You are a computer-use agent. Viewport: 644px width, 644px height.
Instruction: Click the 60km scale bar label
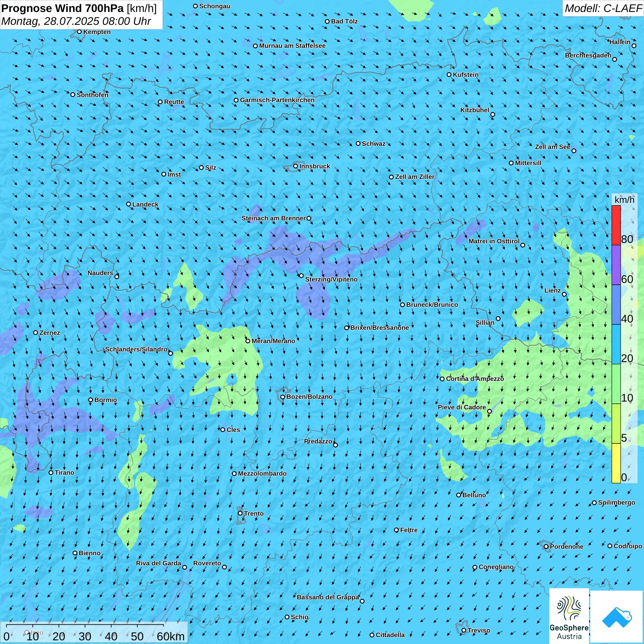(x=171, y=636)
